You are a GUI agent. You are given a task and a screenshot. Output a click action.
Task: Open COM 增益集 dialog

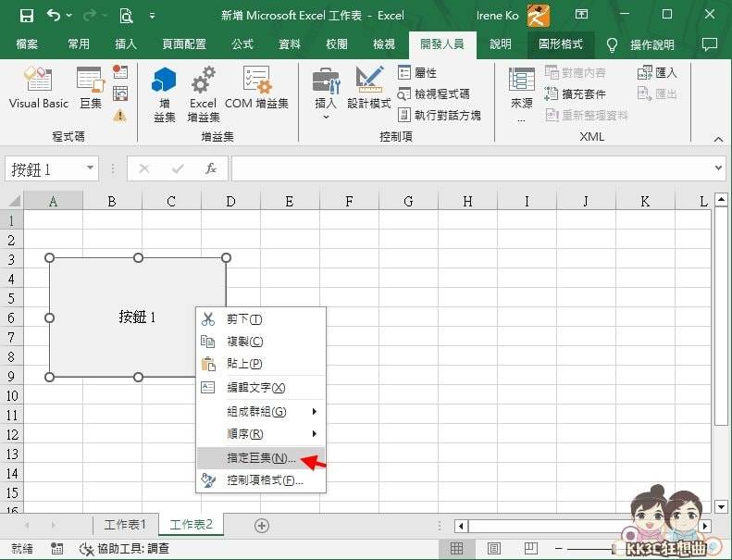point(256,90)
